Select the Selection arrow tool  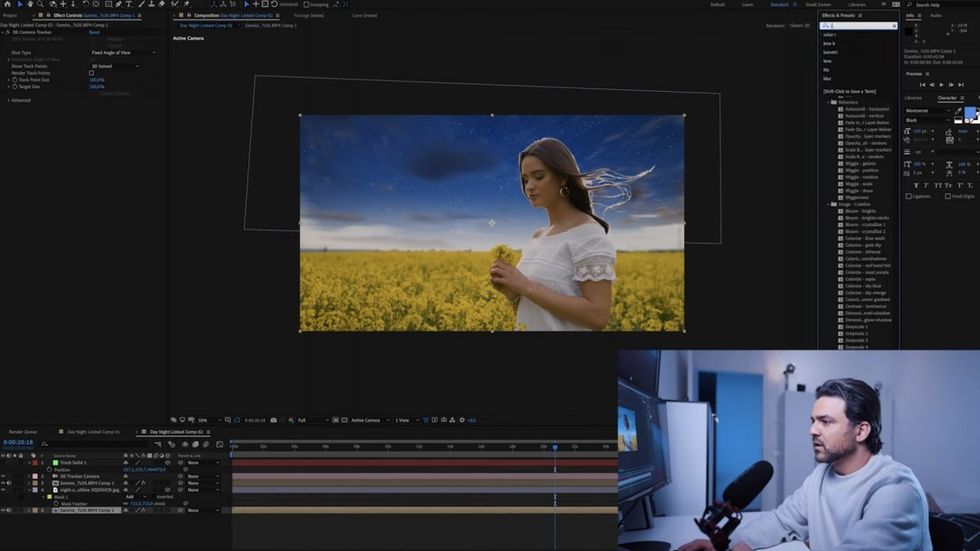pyautogui.click(x=19, y=4)
